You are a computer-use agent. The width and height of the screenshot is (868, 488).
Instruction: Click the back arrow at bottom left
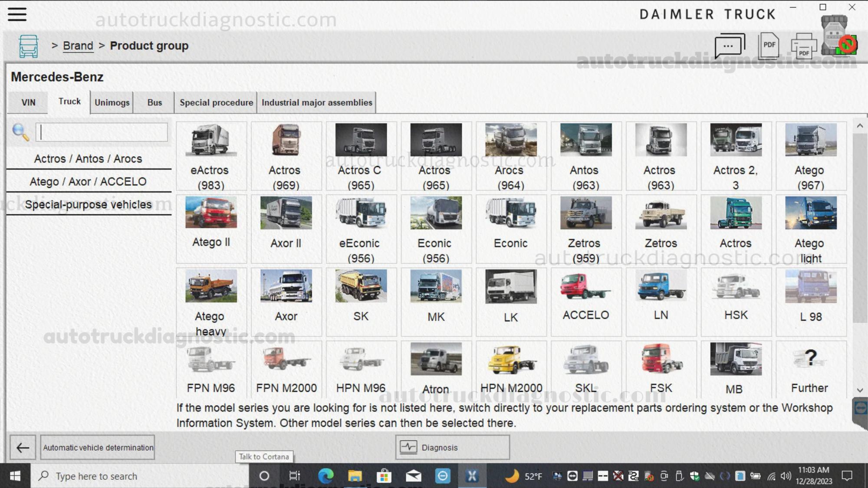pyautogui.click(x=22, y=447)
